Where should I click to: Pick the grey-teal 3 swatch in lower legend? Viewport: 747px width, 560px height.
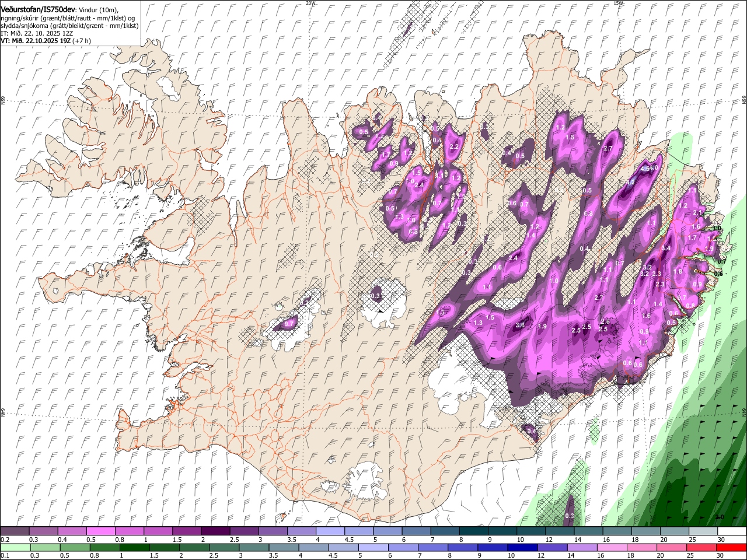pyautogui.click(x=254, y=548)
